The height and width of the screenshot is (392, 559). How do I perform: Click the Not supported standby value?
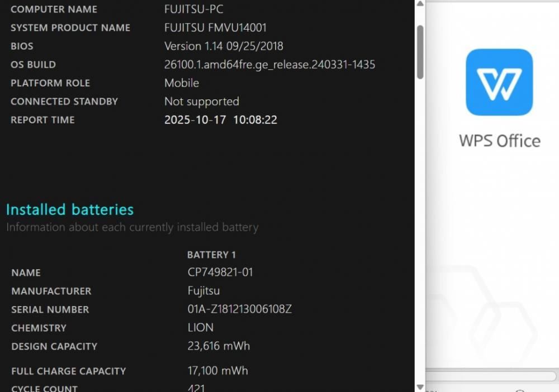(x=201, y=102)
